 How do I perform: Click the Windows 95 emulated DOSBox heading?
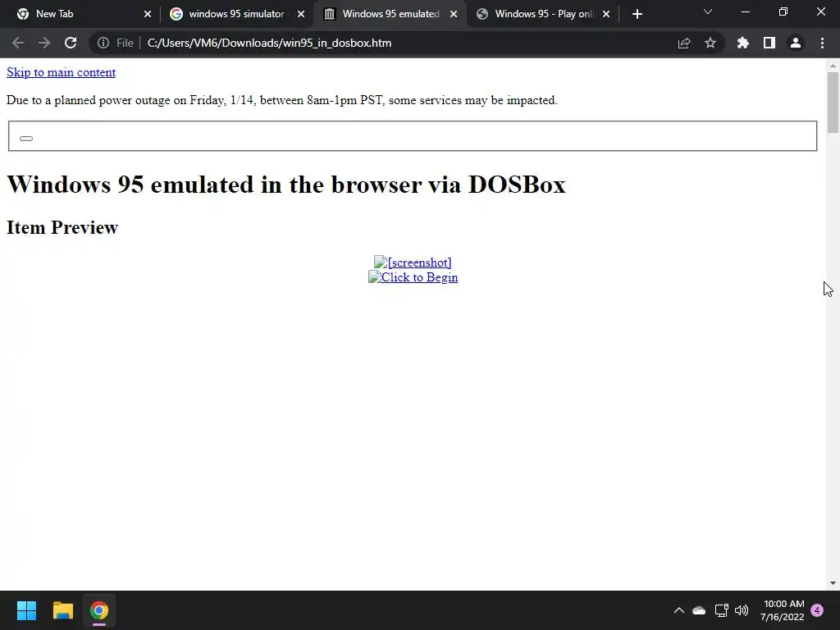click(x=286, y=185)
